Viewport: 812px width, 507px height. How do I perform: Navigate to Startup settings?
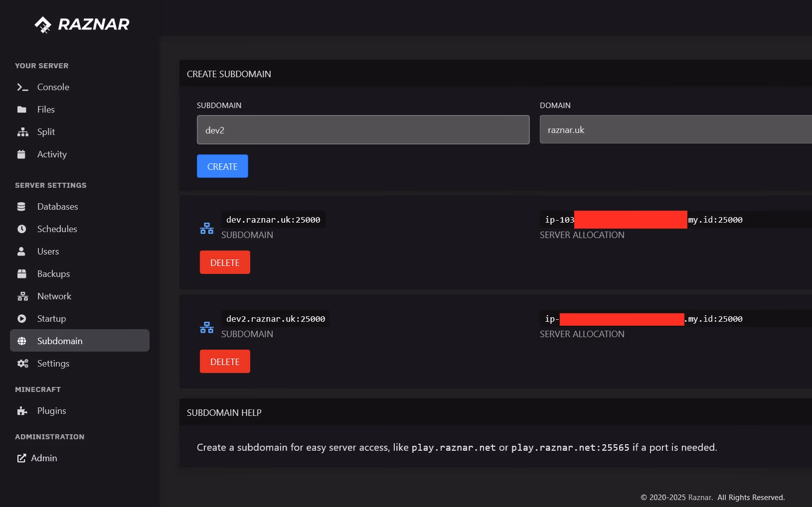pyautogui.click(x=80, y=319)
